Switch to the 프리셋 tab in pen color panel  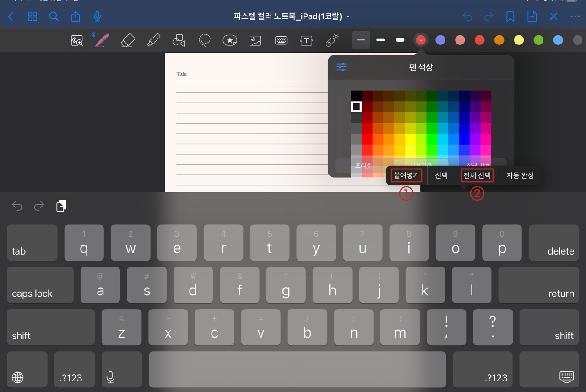point(363,165)
